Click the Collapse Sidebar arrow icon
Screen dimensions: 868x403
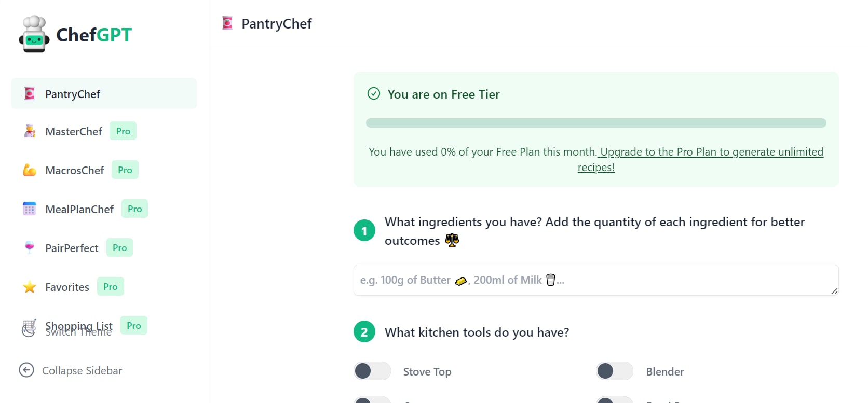coord(26,370)
